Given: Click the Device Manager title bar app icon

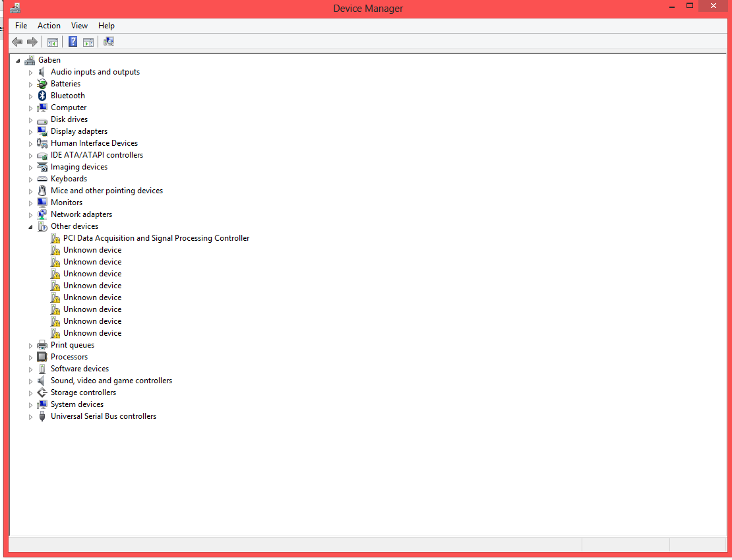Looking at the screenshot, I should point(15,7).
